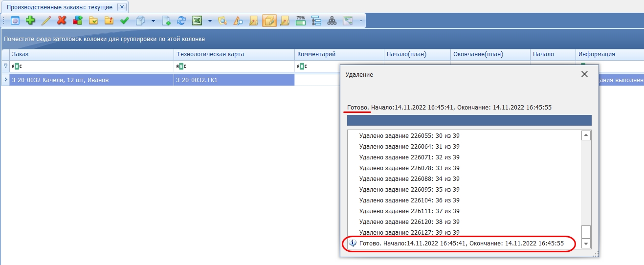Screen dimensions: 644x265
Task: Click the calendar icon in toolbar
Action: (15, 21)
